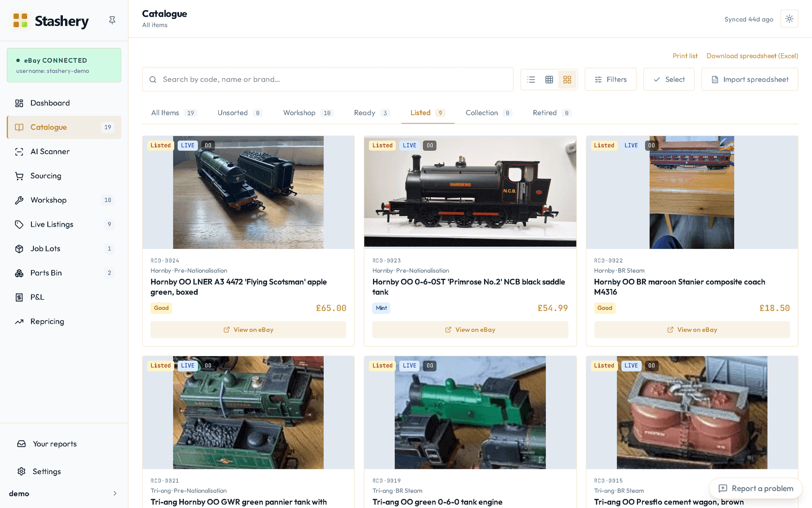812x508 pixels.
Task: Switch to the All Items tab
Action: tap(174, 113)
